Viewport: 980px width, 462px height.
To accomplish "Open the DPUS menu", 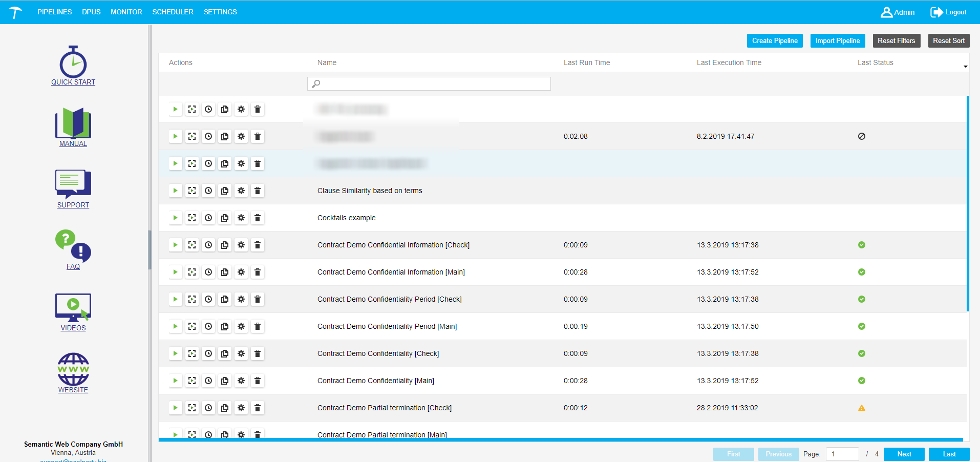I will coord(91,12).
